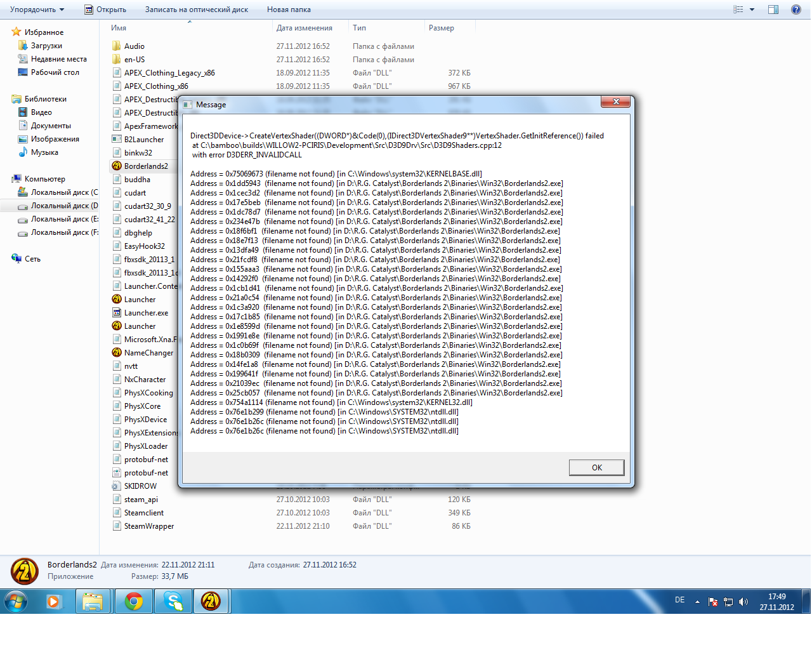
Task: Select the APEX_Clothing_Legacy_x86 file icon
Action: [x=117, y=72]
